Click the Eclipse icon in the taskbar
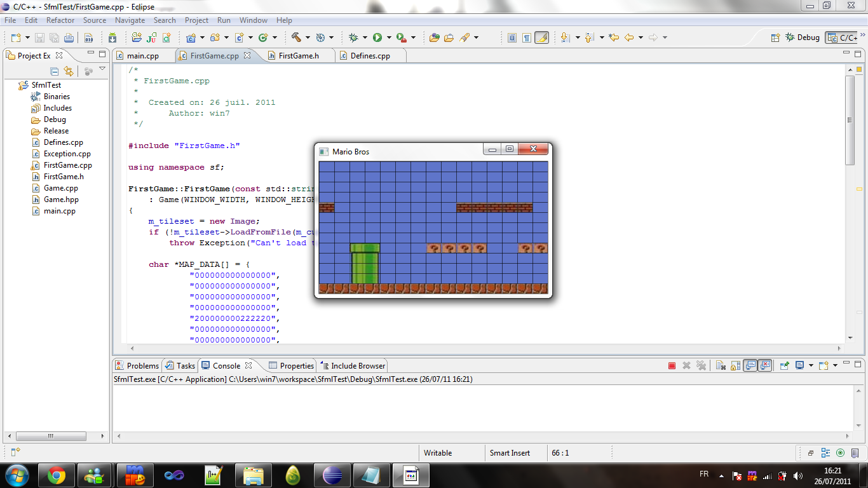Viewport: 868px width, 488px height. (x=332, y=475)
